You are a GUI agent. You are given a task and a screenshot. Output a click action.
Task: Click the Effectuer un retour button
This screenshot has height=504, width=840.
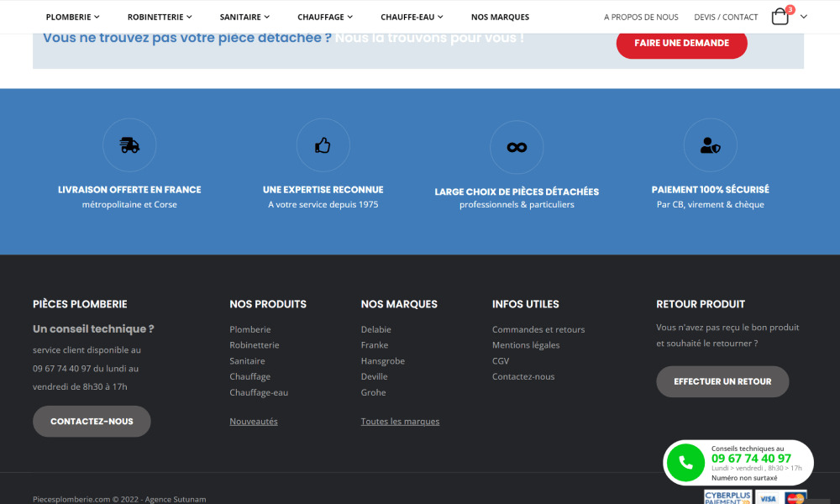pyautogui.click(x=722, y=381)
